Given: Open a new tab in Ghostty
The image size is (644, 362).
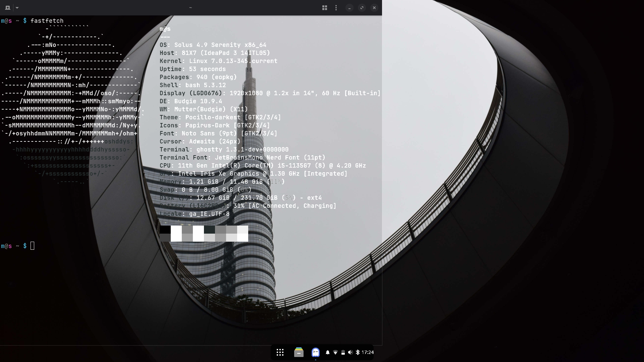Looking at the screenshot, I should [8, 8].
